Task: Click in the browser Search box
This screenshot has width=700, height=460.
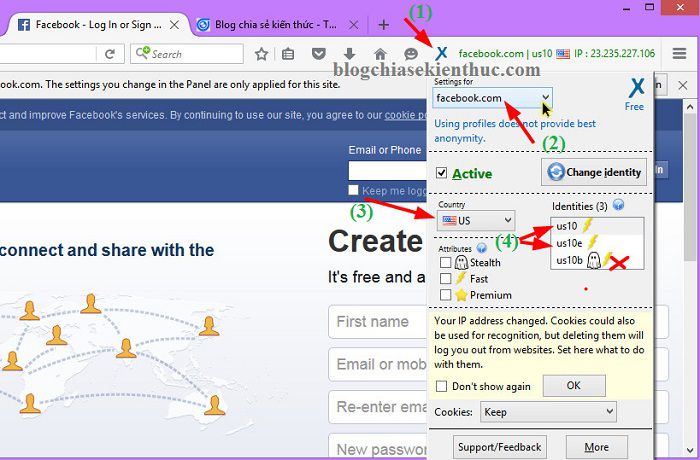Action: coord(187,54)
